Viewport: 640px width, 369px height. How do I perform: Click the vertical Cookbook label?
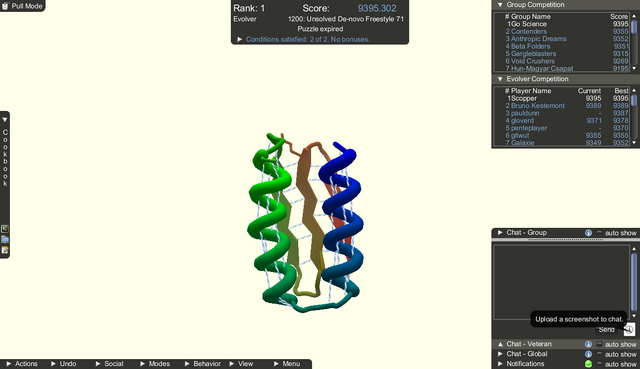pyautogui.click(x=5, y=158)
